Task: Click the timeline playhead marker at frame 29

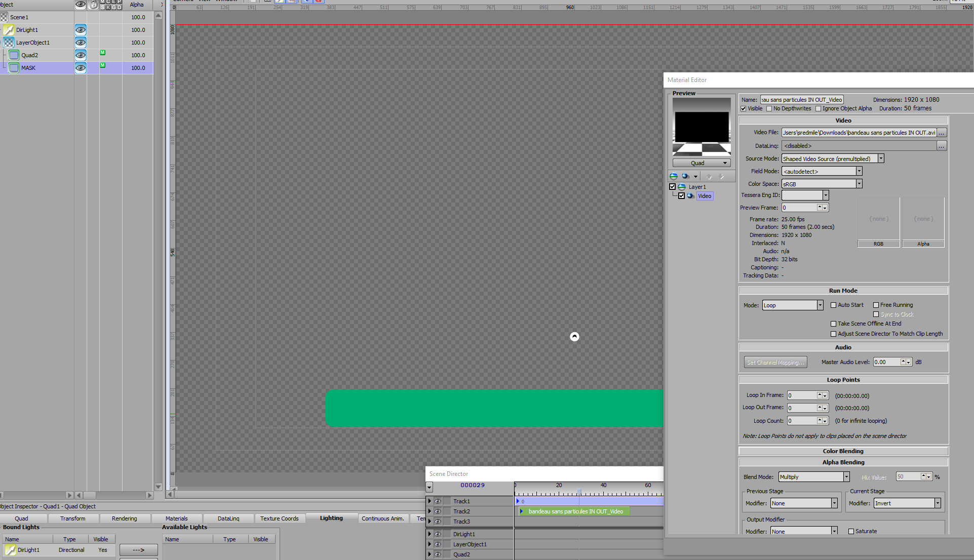Action: (579, 492)
